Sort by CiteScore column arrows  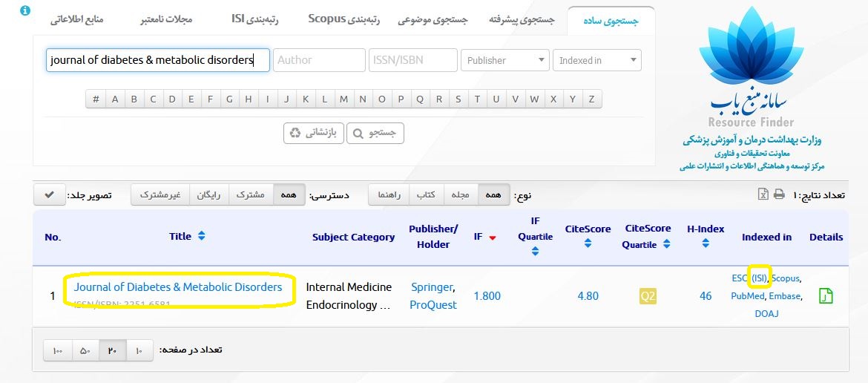(588, 243)
